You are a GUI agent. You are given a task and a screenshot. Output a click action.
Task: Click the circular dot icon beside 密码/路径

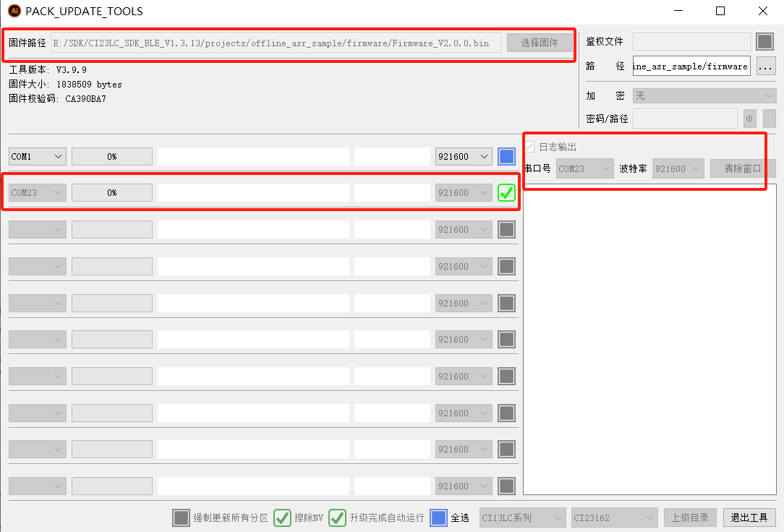tap(749, 119)
